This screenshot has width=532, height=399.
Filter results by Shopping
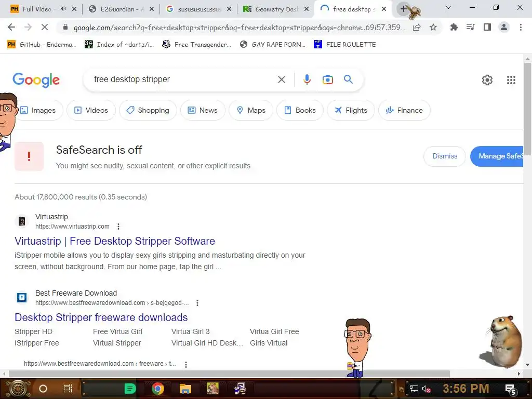tap(148, 110)
